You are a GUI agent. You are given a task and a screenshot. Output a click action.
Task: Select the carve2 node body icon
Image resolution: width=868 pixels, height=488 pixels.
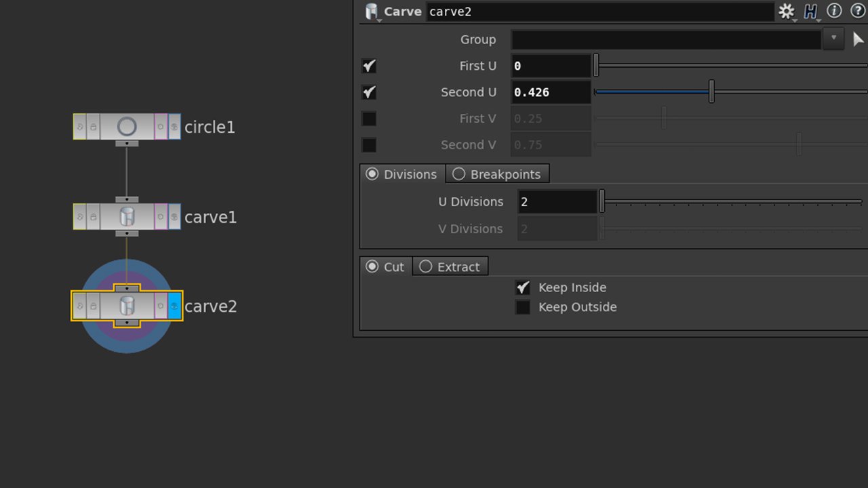pyautogui.click(x=127, y=306)
